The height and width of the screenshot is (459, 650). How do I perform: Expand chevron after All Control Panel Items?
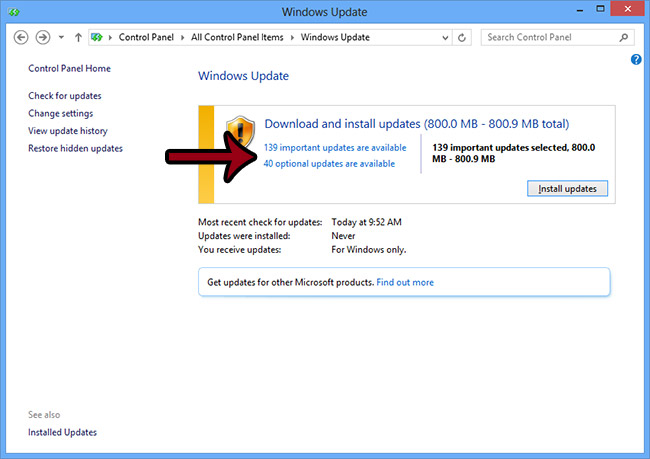[292, 37]
